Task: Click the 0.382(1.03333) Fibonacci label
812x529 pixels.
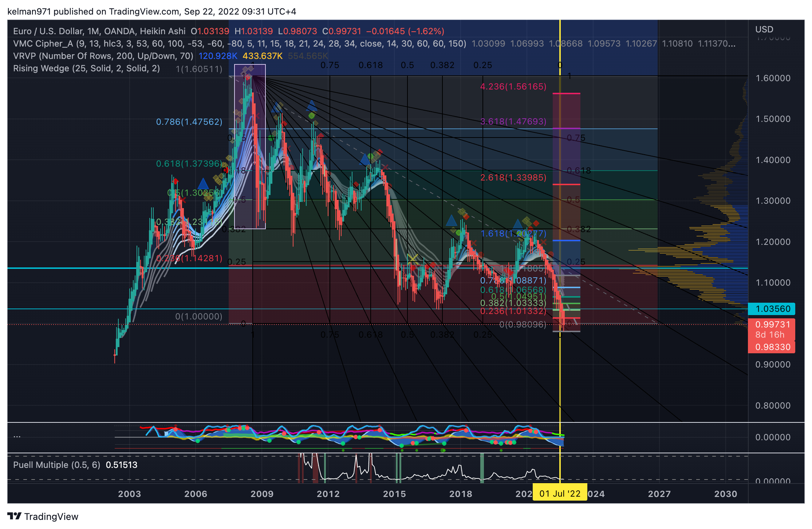Action: click(513, 303)
